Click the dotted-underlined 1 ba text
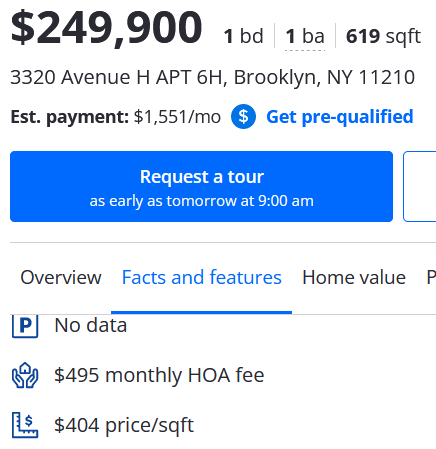Viewport: 436px width, 449px height. click(305, 36)
